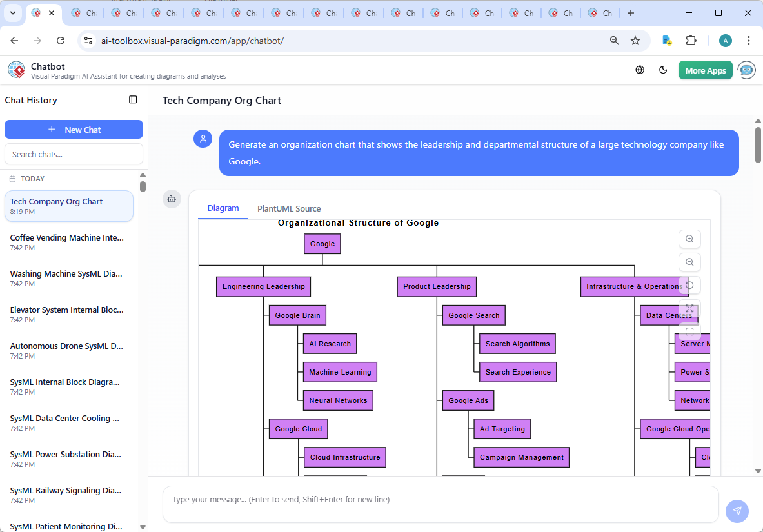Viewport: 763px width, 532px height.
Task: Send the message with paper plane button
Action: 737,511
